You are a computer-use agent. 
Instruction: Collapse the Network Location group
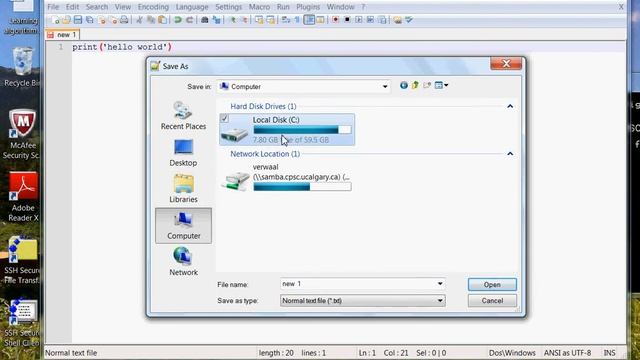tap(510, 154)
